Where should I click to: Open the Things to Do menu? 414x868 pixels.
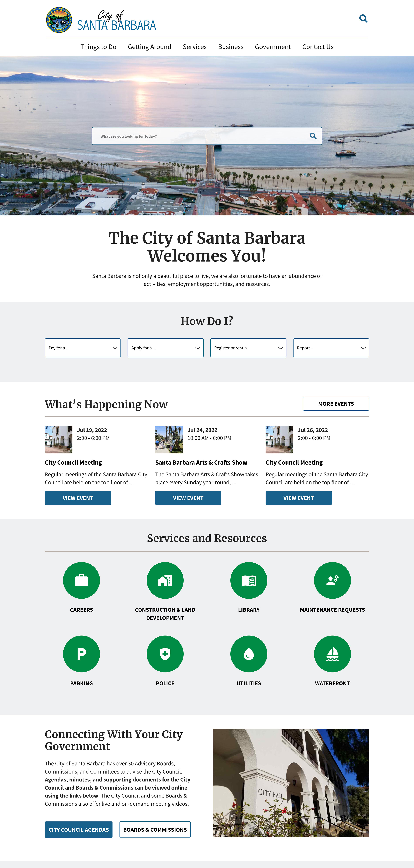click(x=98, y=47)
